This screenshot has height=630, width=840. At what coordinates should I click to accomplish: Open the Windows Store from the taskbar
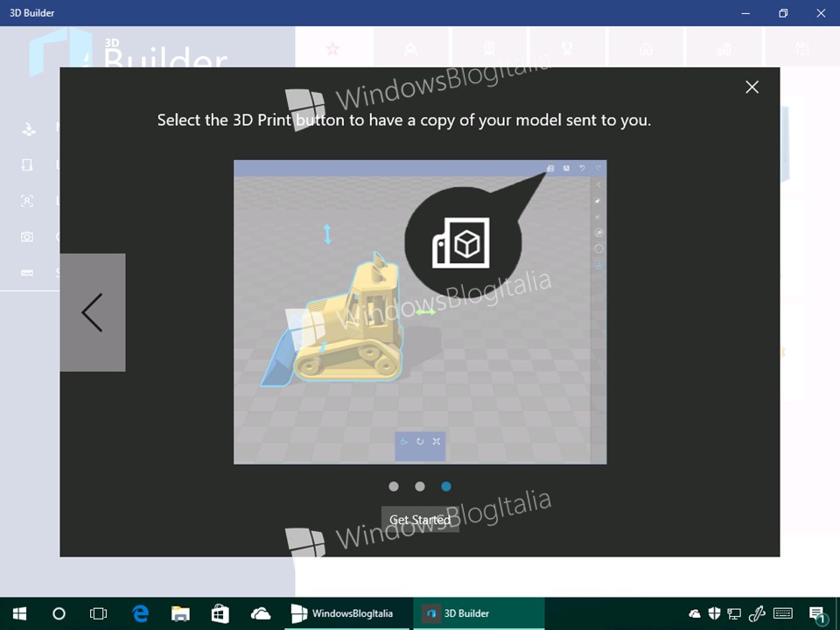point(220,613)
